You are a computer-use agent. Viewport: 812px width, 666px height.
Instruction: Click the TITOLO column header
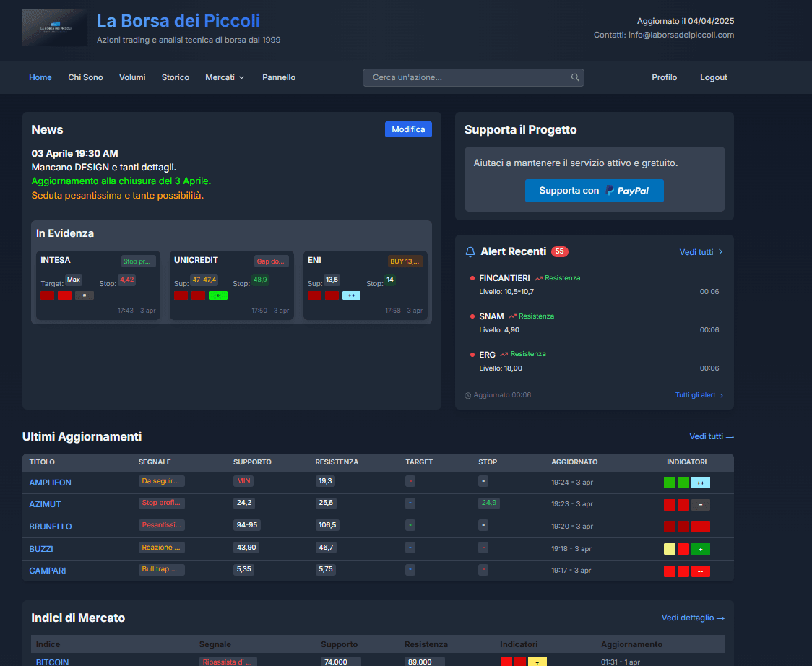(x=42, y=462)
